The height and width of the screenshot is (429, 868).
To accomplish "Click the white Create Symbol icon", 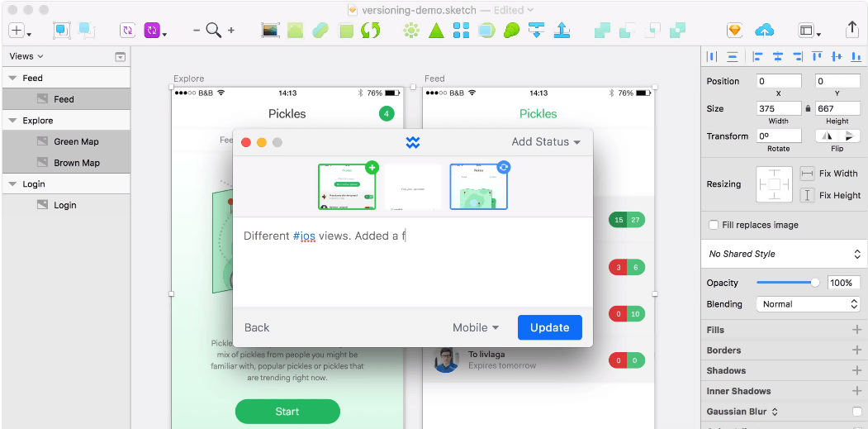I will [127, 31].
